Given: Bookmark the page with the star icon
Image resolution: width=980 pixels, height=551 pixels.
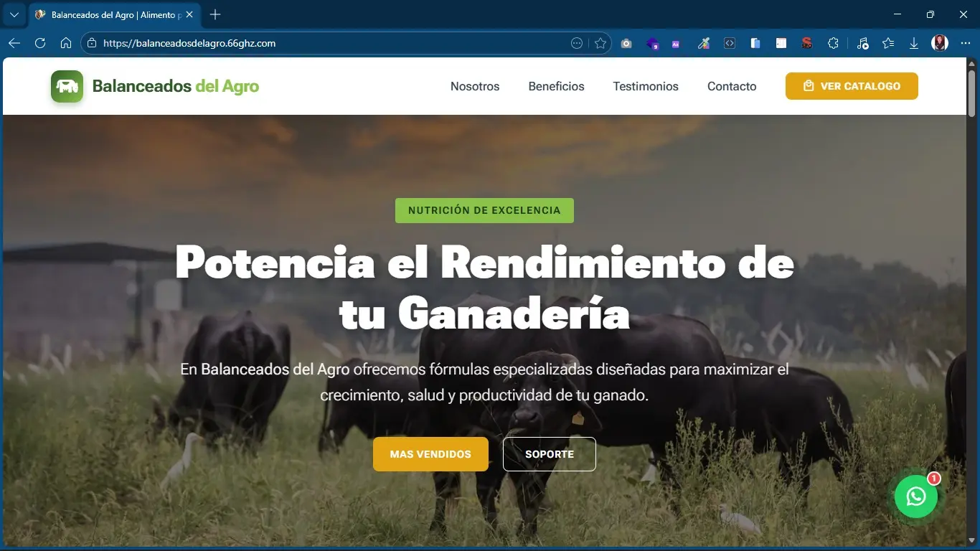Looking at the screenshot, I should 600,43.
